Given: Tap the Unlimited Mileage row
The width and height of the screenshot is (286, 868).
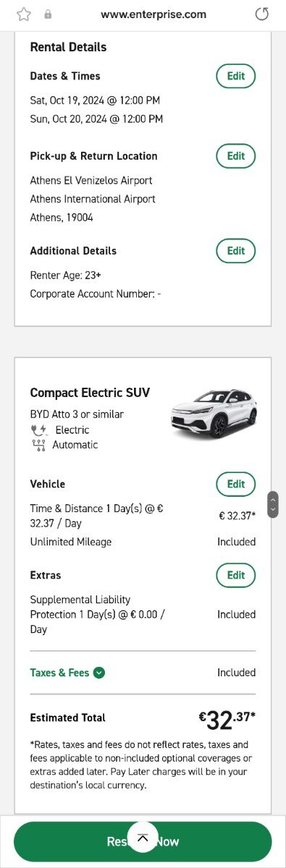Looking at the screenshot, I should 143,542.
